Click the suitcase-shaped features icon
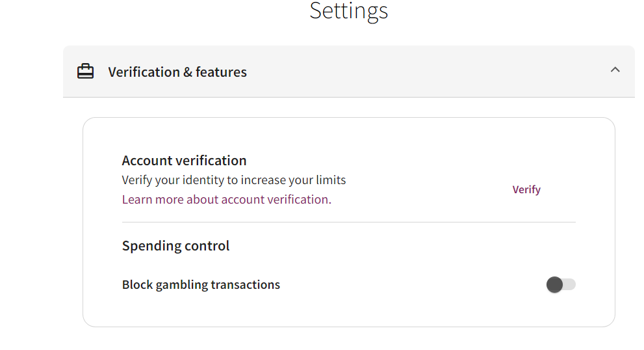The width and height of the screenshot is (644, 350). (x=85, y=71)
